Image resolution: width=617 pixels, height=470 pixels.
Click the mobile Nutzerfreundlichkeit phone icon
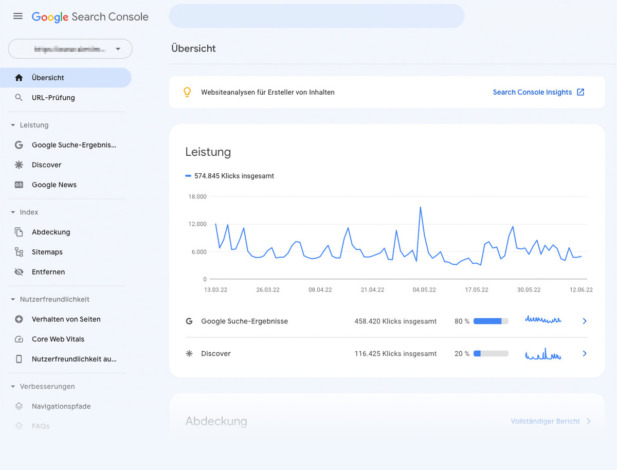18,359
